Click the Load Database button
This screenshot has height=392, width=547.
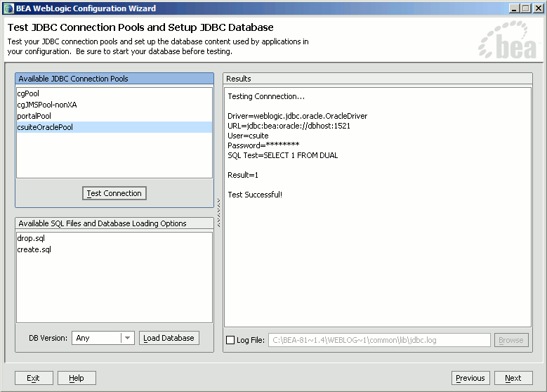point(169,338)
